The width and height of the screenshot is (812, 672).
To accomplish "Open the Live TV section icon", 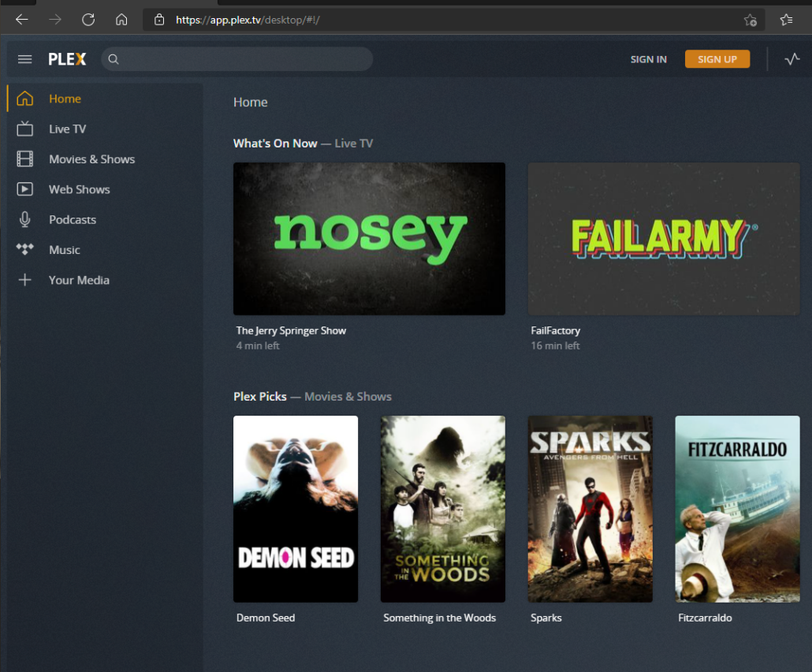I will (x=24, y=129).
